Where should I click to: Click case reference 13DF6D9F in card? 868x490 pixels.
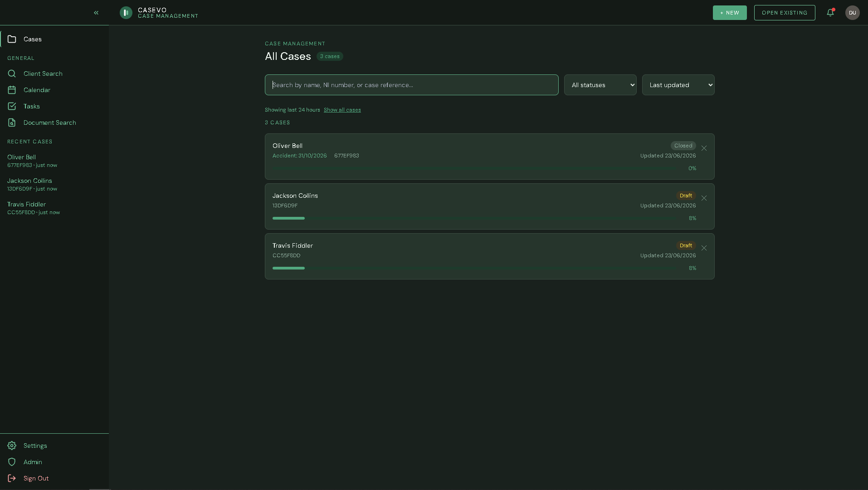click(285, 206)
